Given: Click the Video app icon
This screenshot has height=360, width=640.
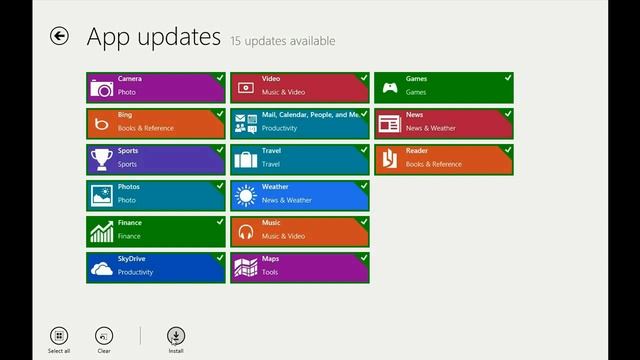Looking at the screenshot, I should pos(246,88).
